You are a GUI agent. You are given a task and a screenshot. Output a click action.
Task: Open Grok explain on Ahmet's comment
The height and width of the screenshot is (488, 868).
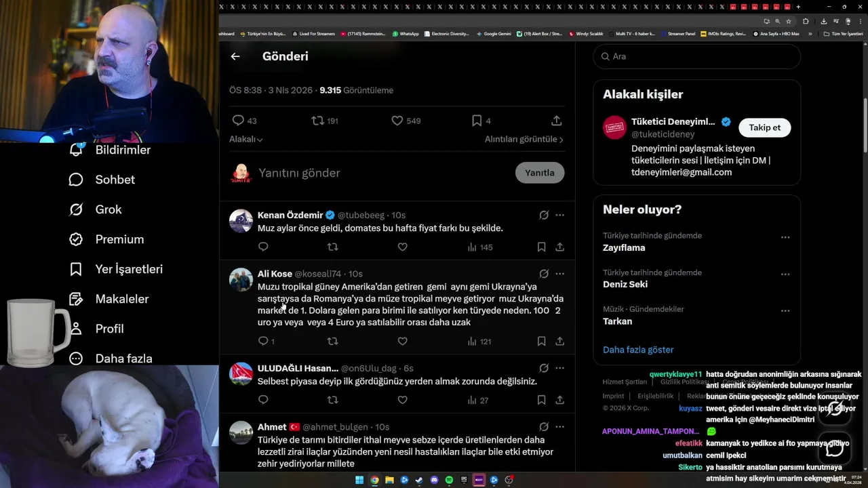click(x=544, y=427)
